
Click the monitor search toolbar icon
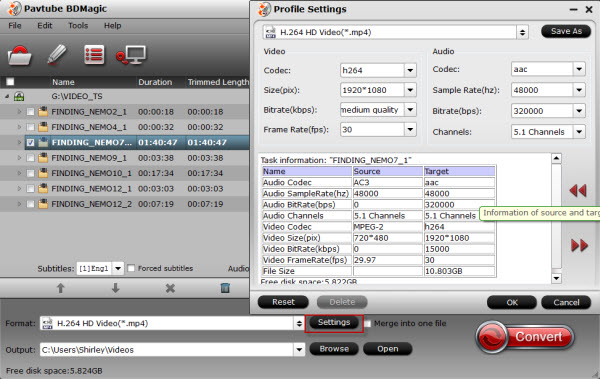131,56
